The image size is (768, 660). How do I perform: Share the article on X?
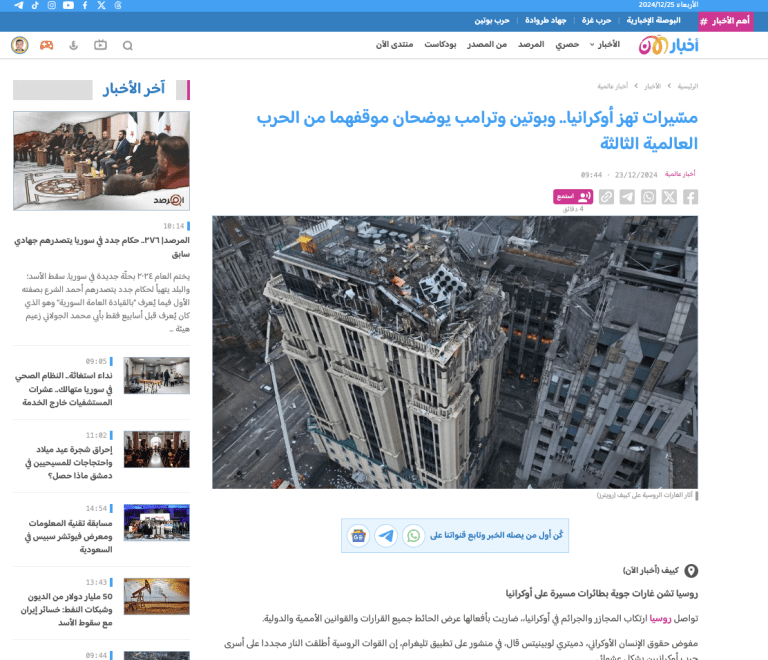pos(669,197)
